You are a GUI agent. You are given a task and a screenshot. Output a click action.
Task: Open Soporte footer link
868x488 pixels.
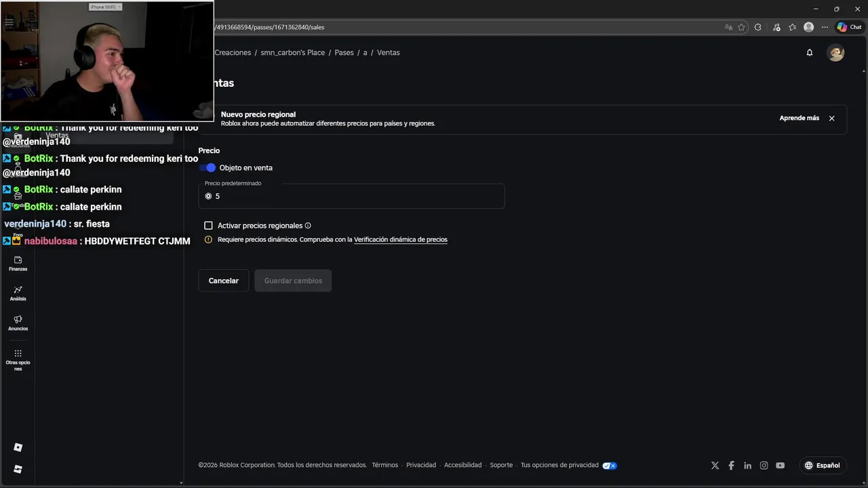coord(501,465)
